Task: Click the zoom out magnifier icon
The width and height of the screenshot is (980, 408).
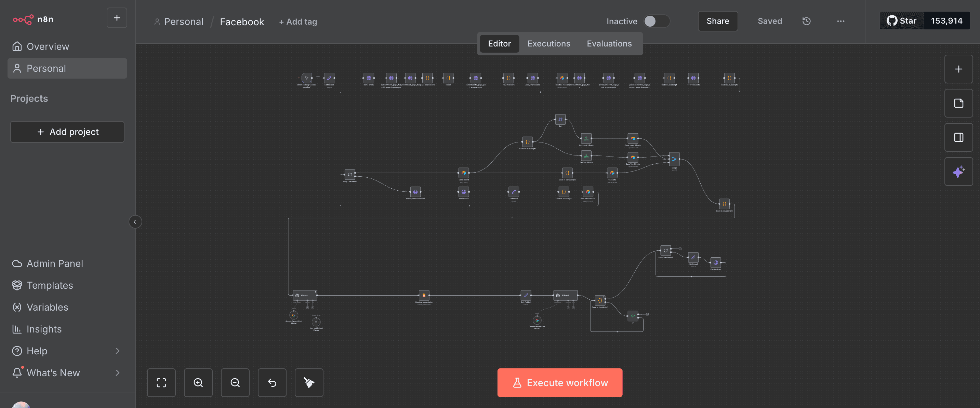Action: 235,382
